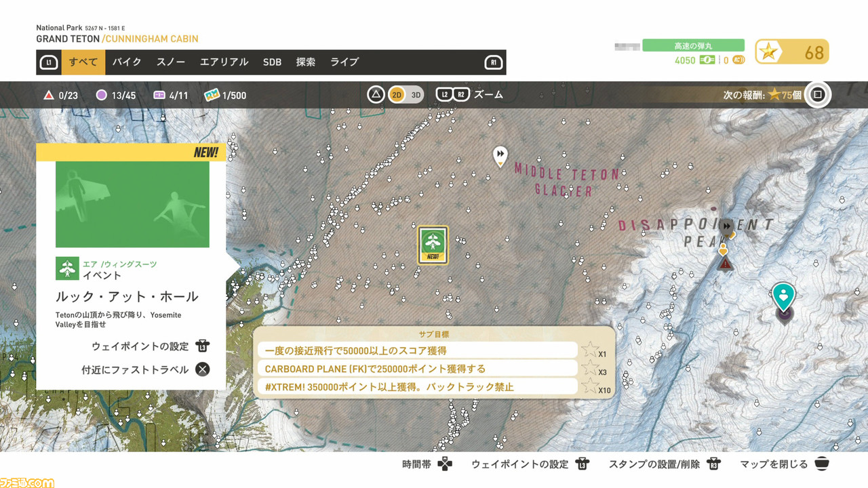Fast travel nearby from event panel
Screen dimensions: 868x488
click(x=145, y=369)
